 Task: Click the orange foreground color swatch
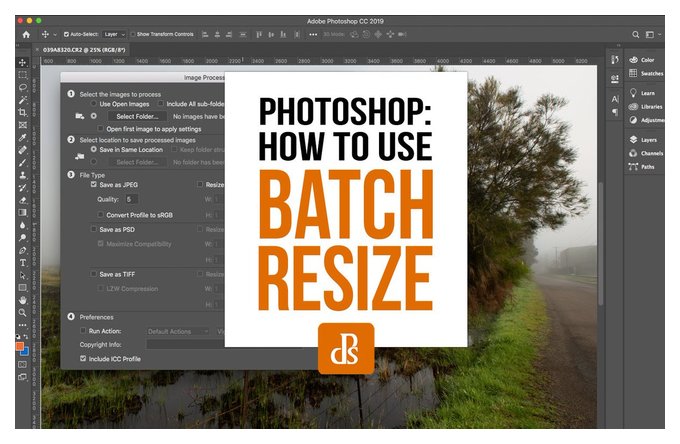click(20, 346)
